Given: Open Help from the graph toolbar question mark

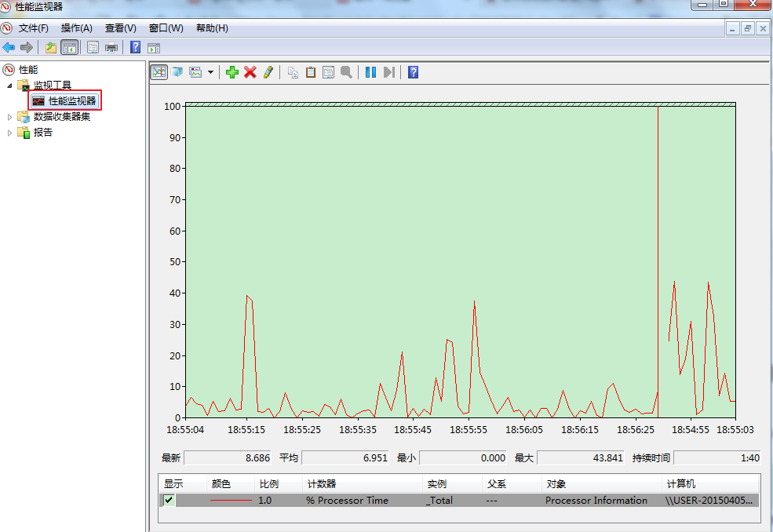Looking at the screenshot, I should [x=413, y=72].
